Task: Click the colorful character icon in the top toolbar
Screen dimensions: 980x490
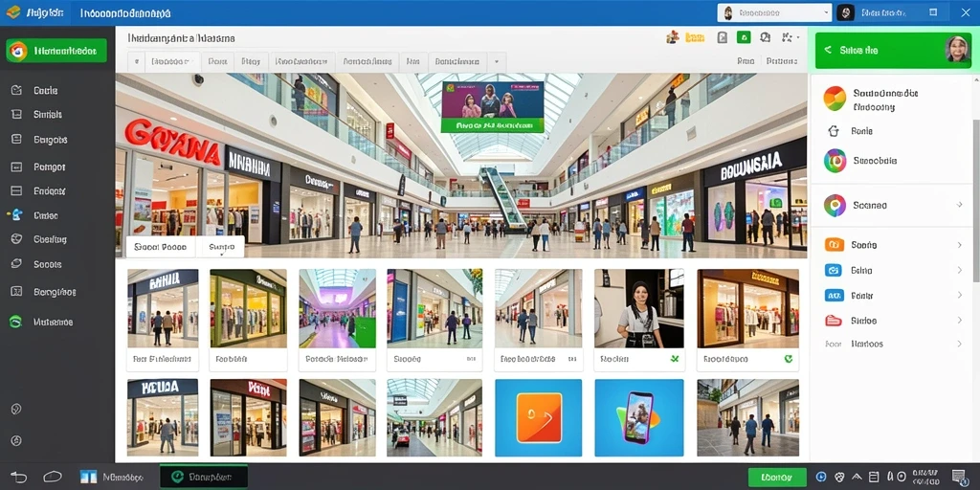Action: 673,37
